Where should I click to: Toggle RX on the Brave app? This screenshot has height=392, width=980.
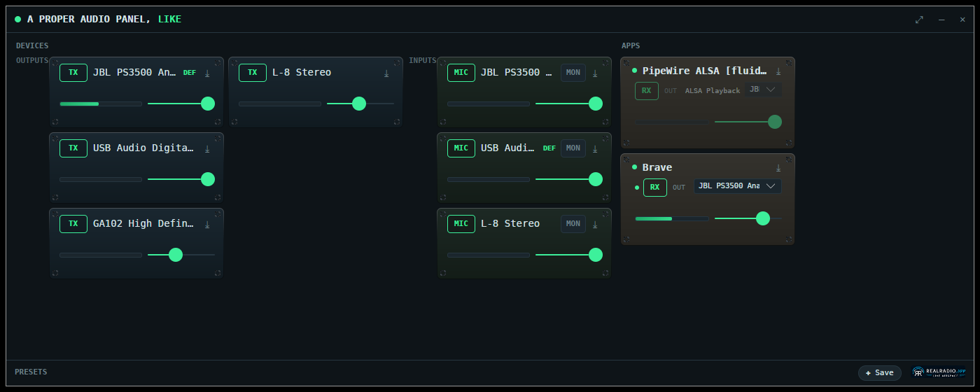point(654,188)
